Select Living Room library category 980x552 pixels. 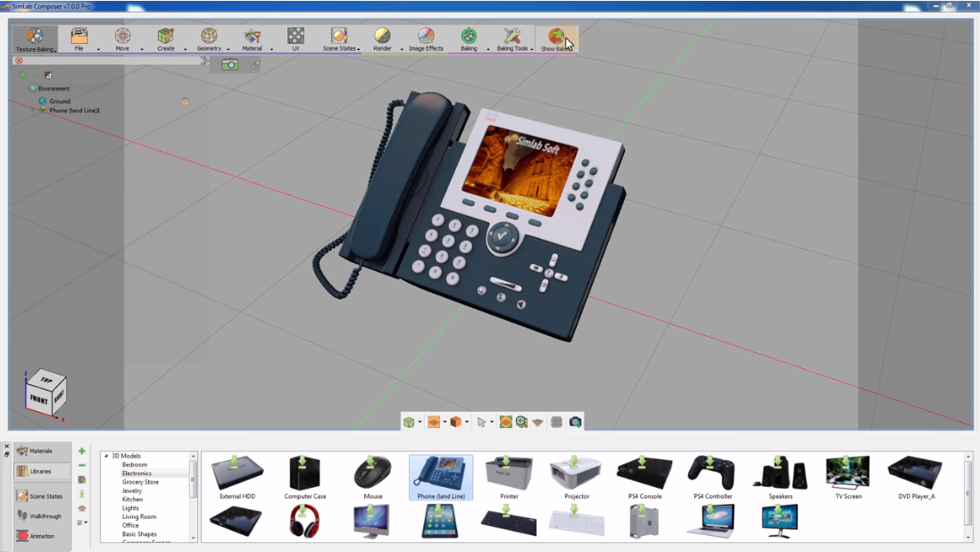(x=138, y=517)
